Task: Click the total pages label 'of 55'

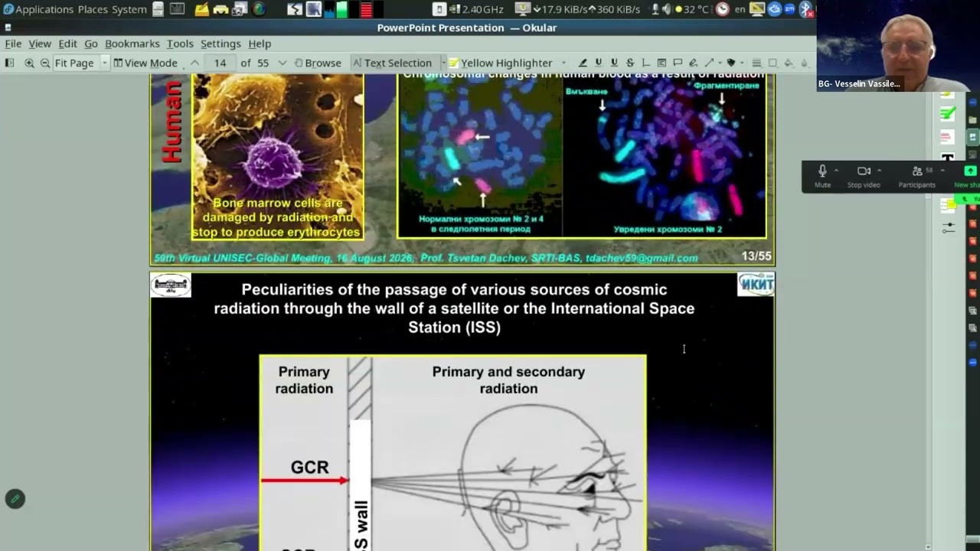Action: 255,63
